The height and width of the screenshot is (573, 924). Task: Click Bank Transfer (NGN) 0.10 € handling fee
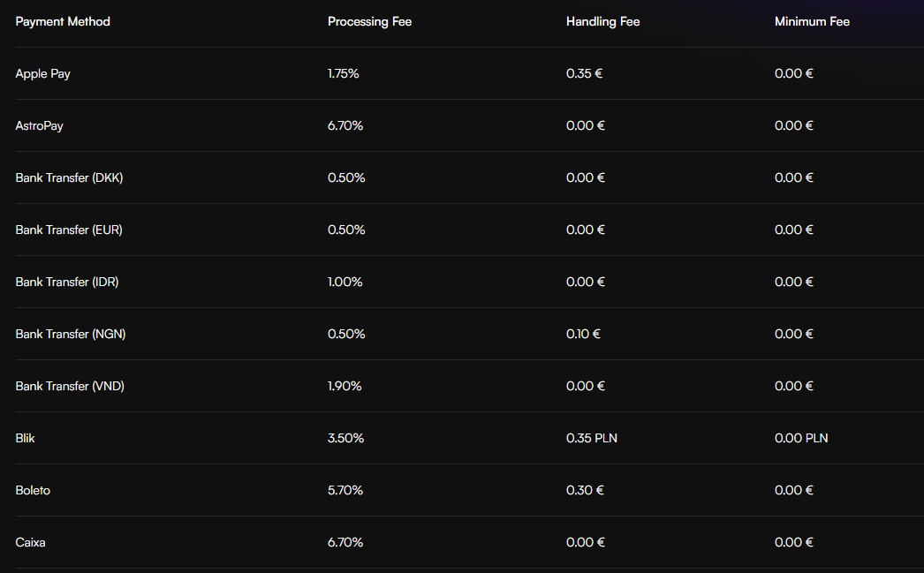tap(583, 334)
